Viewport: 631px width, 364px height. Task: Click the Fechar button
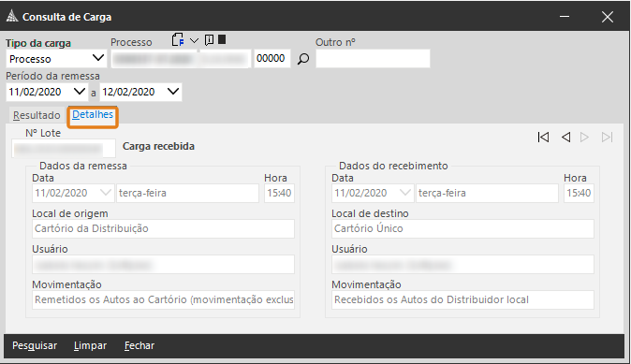[139, 345]
